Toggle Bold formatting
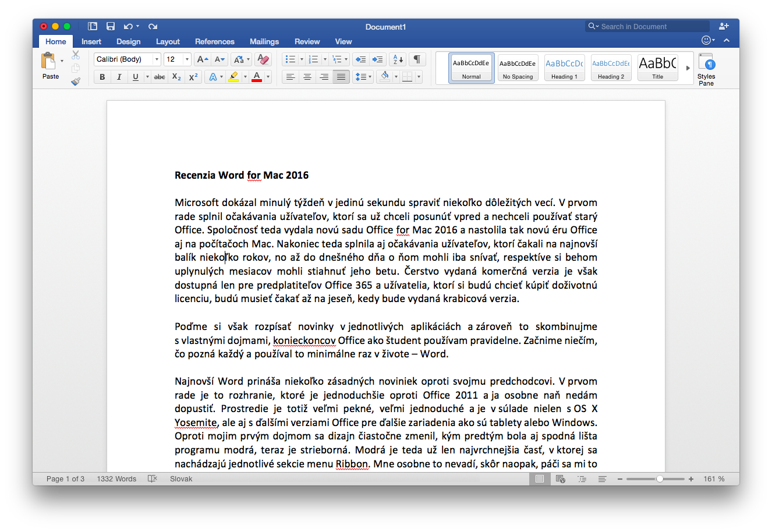The width and height of the screenshot is (772, 532). coord(102,77)
